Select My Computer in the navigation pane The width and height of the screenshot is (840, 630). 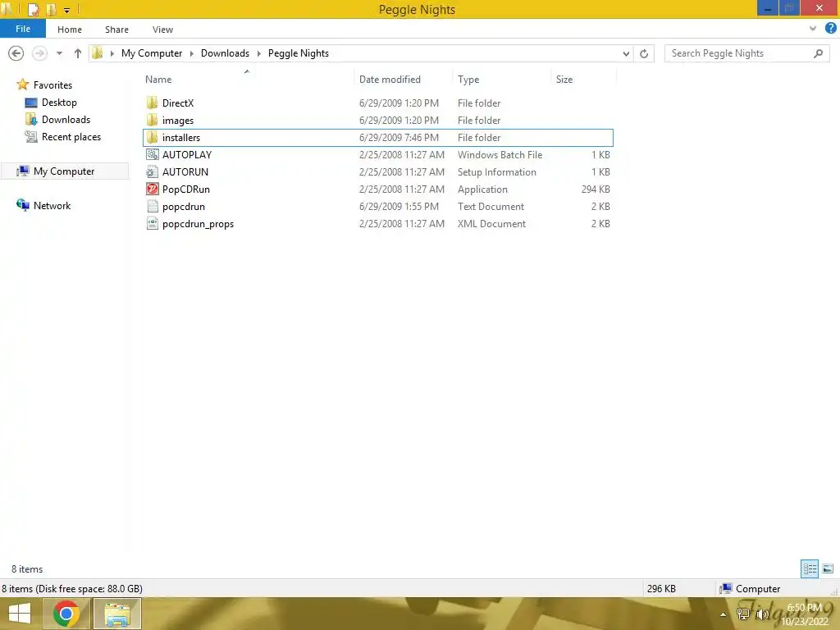(64, 171)
